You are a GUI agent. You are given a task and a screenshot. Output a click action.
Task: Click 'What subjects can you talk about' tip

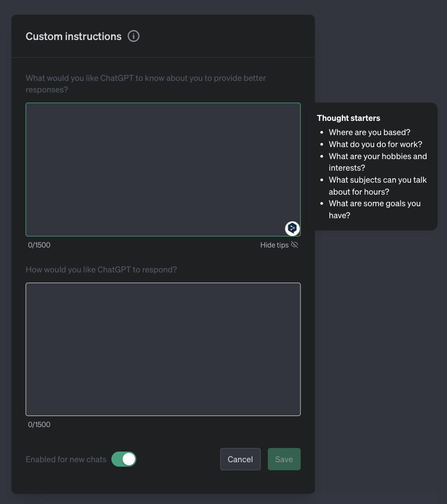tap(378, 186)
